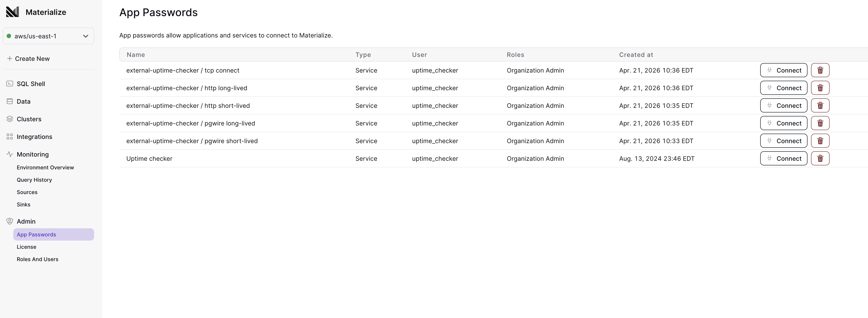868x318 pixels.
Task: Select 'external-uptime-checker / http long-lived' name
Action: 187,88
